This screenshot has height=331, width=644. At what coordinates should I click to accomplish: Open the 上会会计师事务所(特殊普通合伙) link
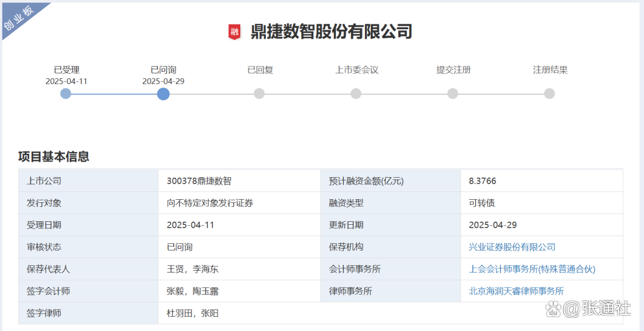tap(532, 270)
